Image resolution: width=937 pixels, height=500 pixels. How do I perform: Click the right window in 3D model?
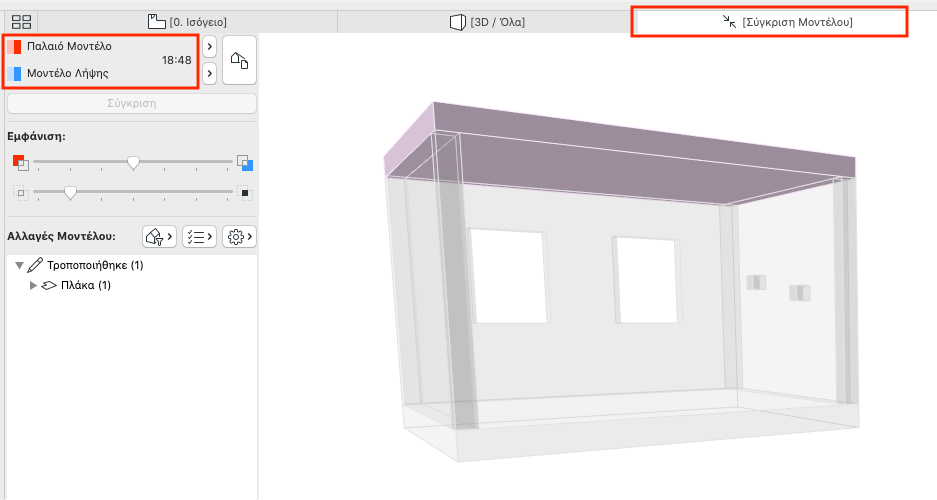(647, 280)
